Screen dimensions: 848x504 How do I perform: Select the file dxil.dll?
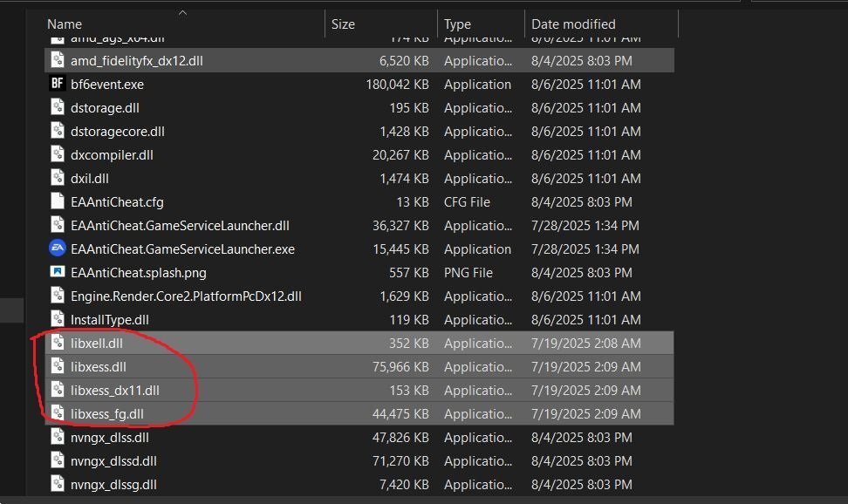[x=90, y=179]
